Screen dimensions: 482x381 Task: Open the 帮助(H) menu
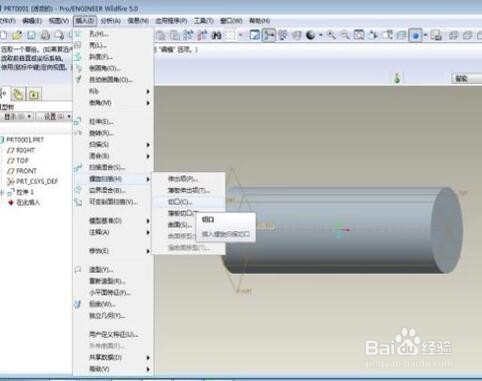259,21
